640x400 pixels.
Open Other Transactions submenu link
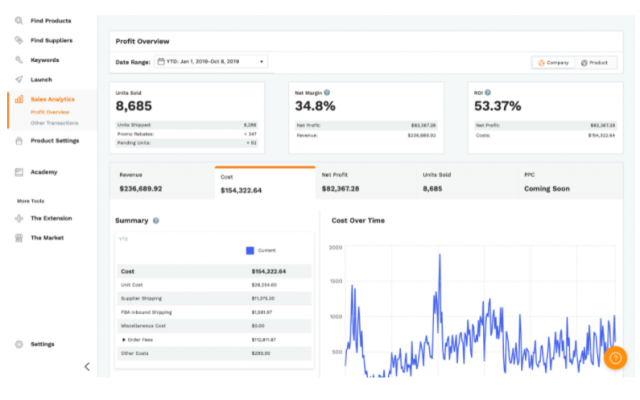pos(54,123)
